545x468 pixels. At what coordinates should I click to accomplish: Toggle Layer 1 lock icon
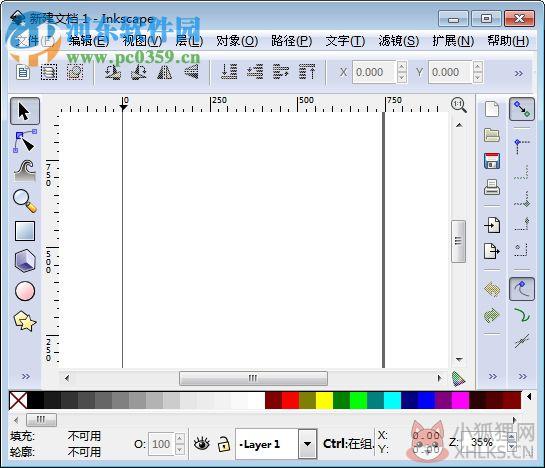(x=224, y=444)
